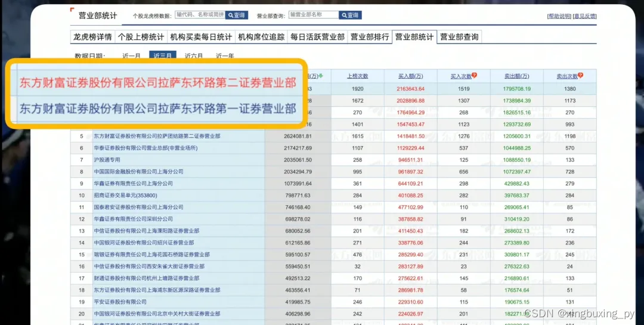Select the 营业部统计 tab
644x325 pixels.
pos(414,37)
